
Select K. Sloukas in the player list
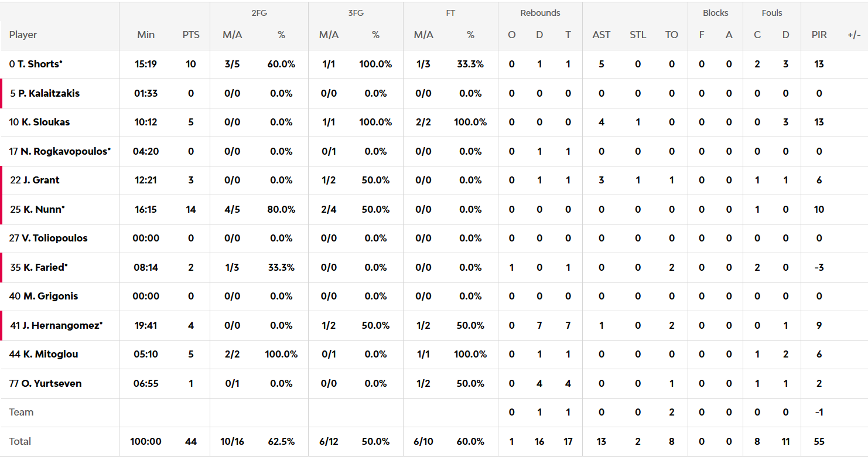(45, 122)
